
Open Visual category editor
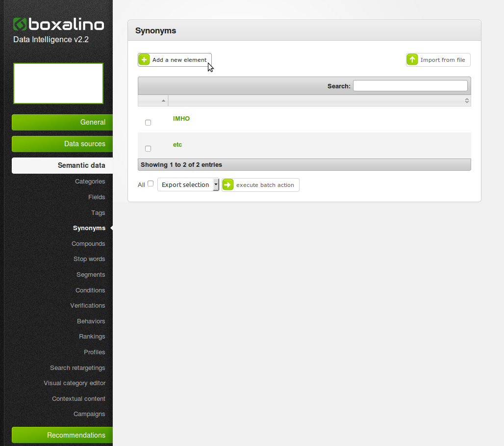75,383
